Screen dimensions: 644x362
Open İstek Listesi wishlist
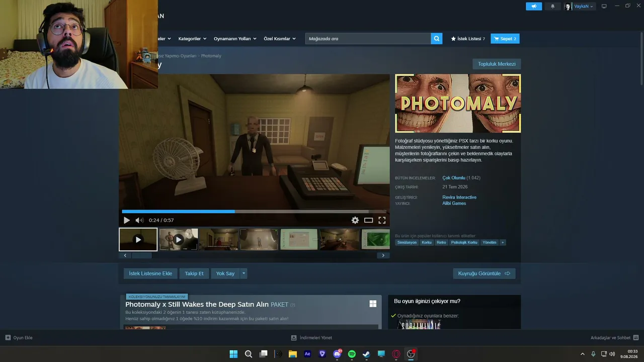click(x=468, y=39)
